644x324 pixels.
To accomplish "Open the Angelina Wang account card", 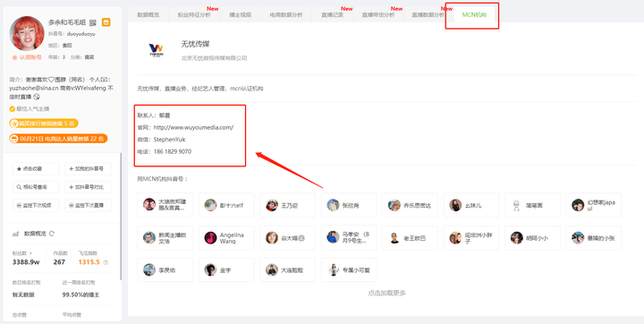I will point(226,238).
